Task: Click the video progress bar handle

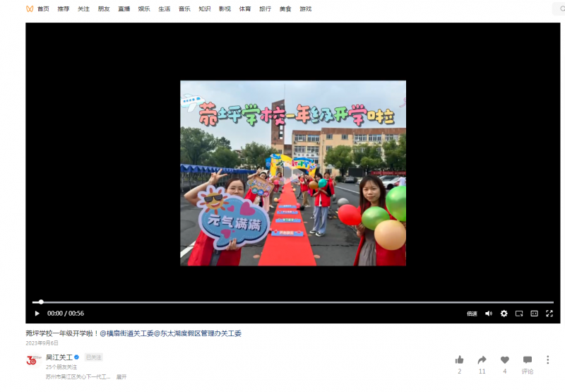Action: (x=41, y=302)
